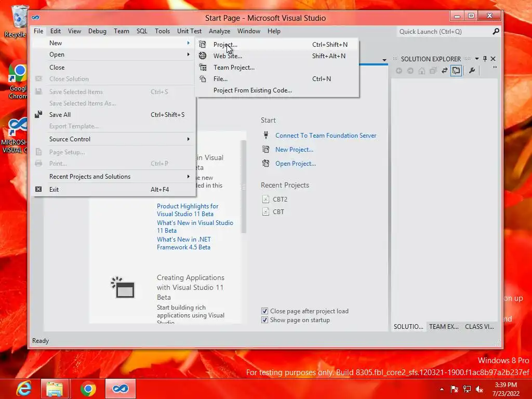Click the plug icon beside Connect To Team Foundation Server
Image resolution: width=532 pixels, height=399 pixels.
coord(266,135)
